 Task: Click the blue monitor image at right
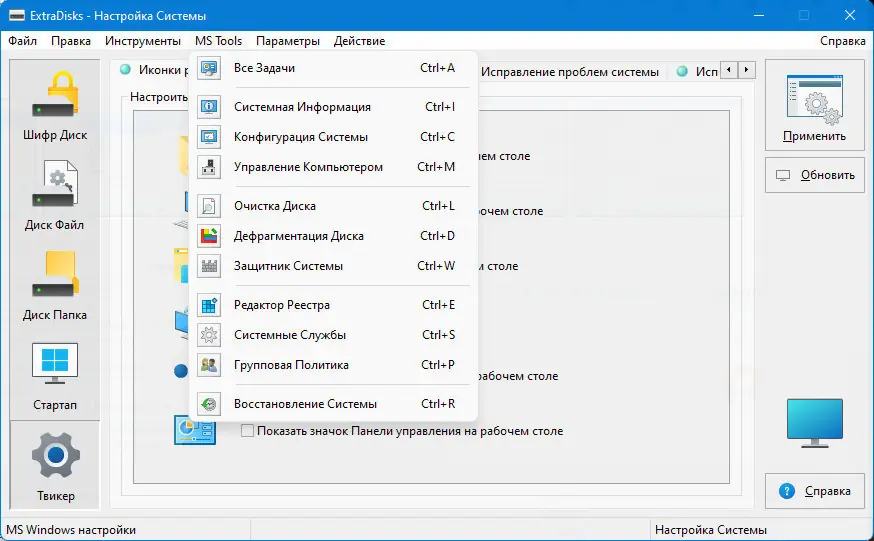815,423
